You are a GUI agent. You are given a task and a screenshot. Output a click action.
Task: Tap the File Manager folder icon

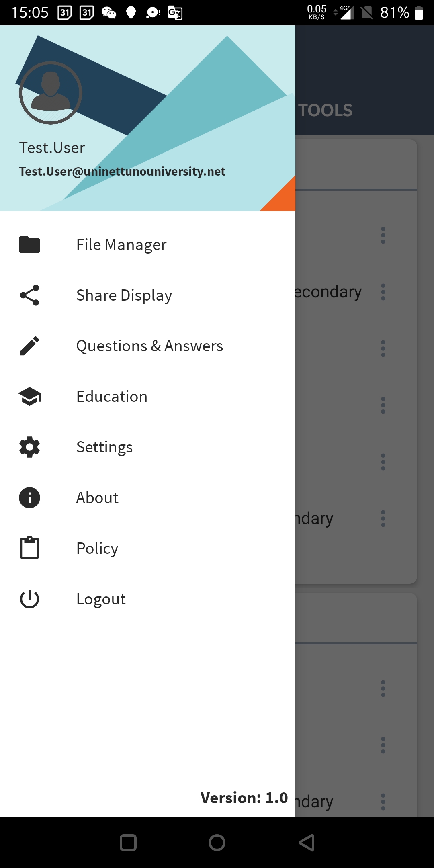[x=29, y=244]
